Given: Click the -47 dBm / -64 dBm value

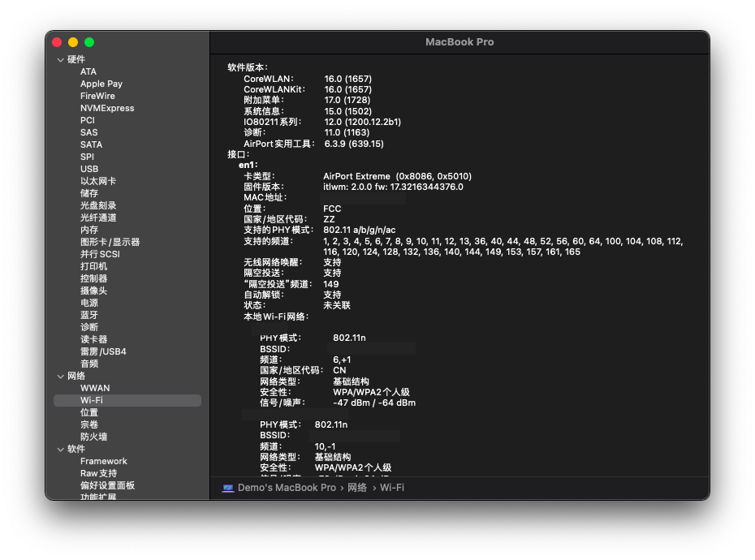Looking at the screenshot, I should [x=374, y=403].
